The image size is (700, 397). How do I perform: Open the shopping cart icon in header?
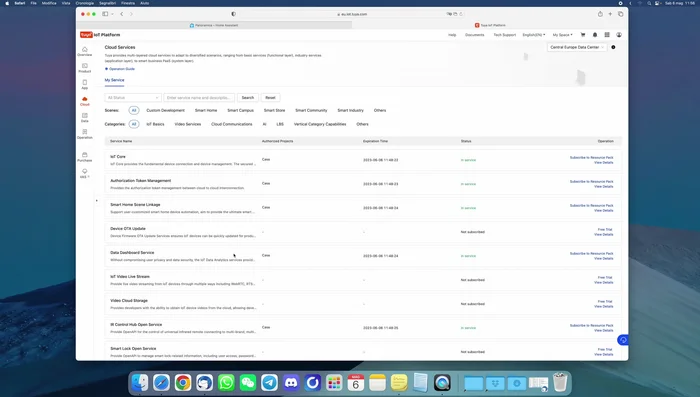583,35
